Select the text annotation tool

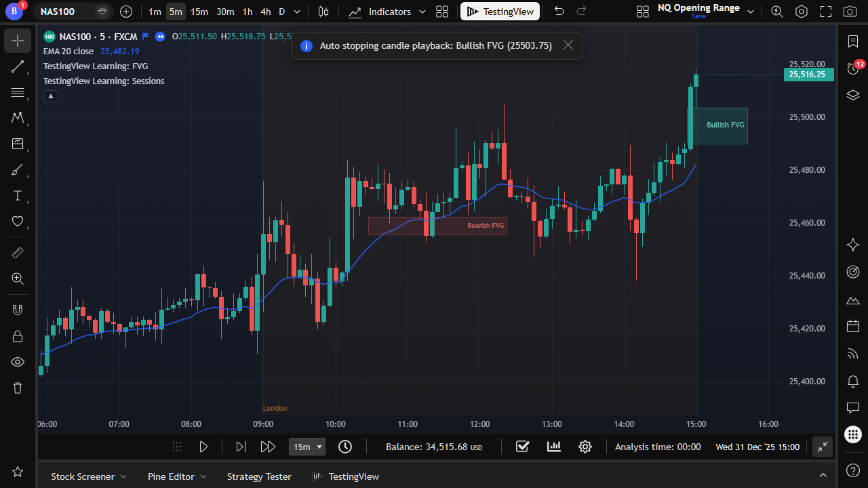coord(18,195)
